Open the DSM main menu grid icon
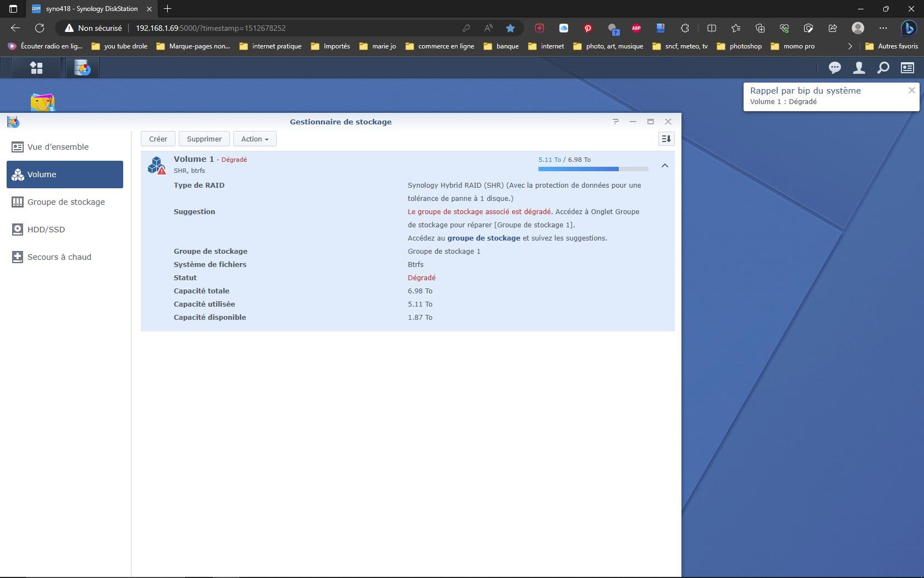Viewport: 924px width, 578px height. click(36, 68)
